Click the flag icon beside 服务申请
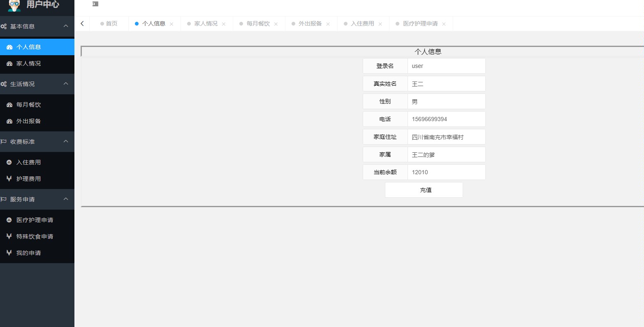This screenshot has height=327, width=644. [x=3, y=199]
